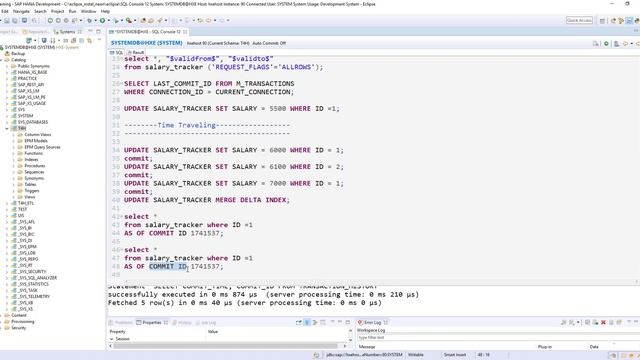
Task: Minimize the Properties panel
Action: coord(340,322)
